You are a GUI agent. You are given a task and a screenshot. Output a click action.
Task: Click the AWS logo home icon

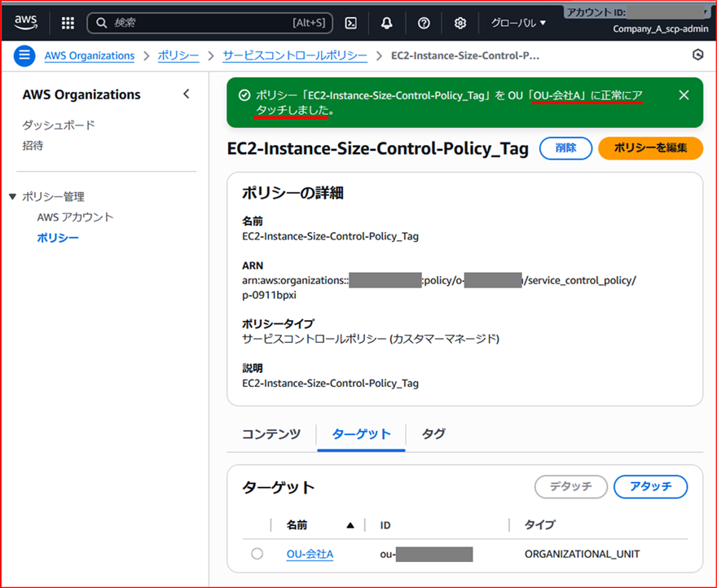25,22
